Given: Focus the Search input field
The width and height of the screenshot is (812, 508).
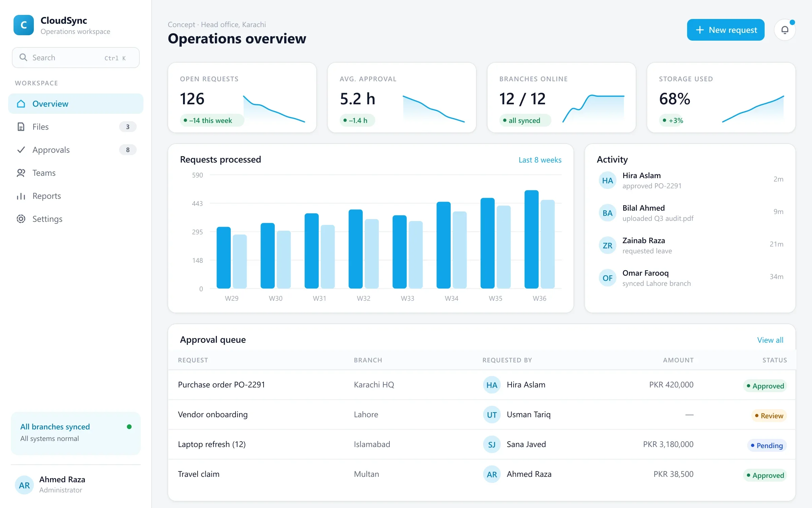Looking at the screenshot, I should [76, 58].
